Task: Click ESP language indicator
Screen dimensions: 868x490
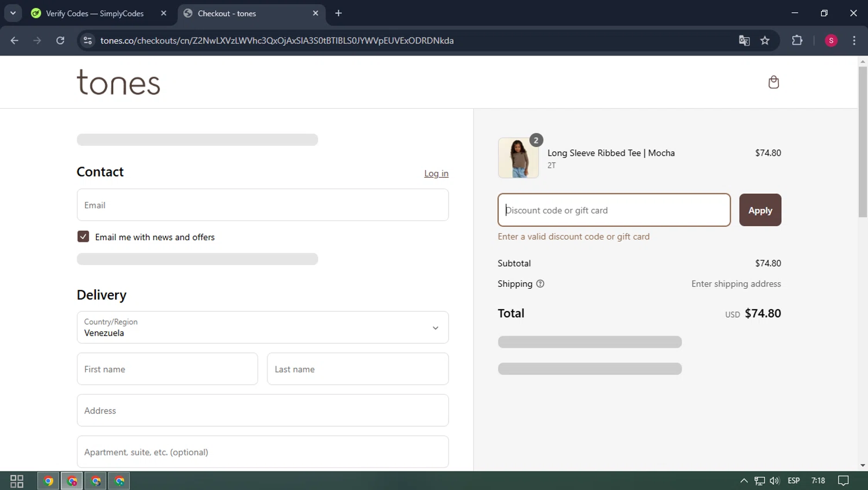Action: pos(794,481)
